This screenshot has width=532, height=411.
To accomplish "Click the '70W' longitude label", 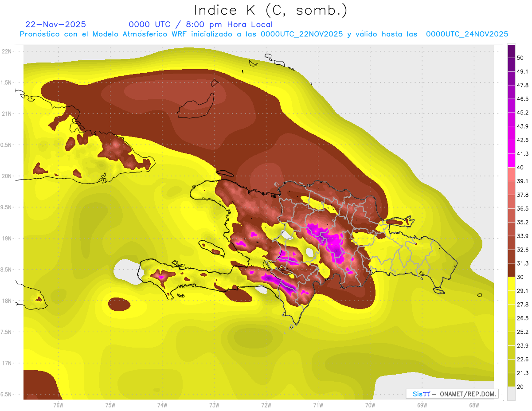I will [370, 405].
